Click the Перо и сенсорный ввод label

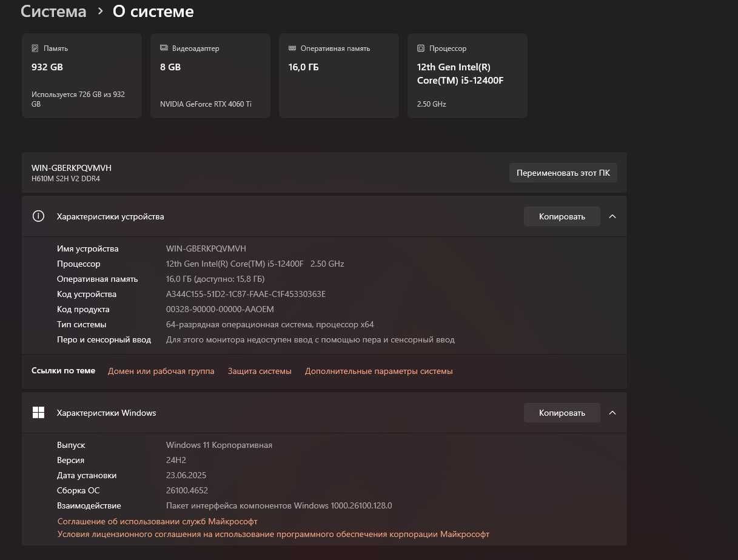(x=104, y=339)
